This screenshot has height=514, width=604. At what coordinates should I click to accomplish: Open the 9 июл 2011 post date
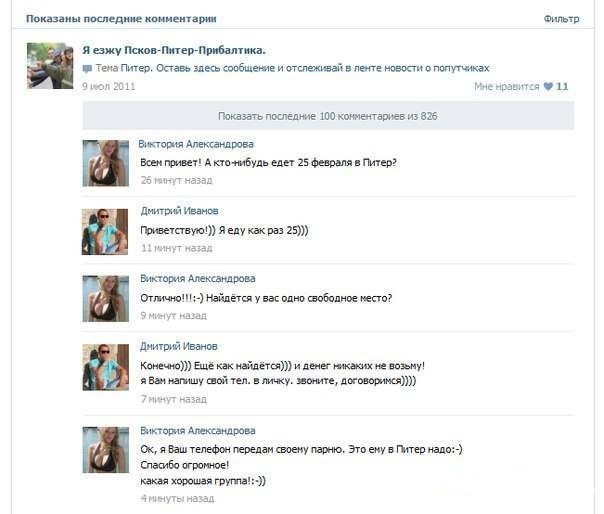point(109,86)
